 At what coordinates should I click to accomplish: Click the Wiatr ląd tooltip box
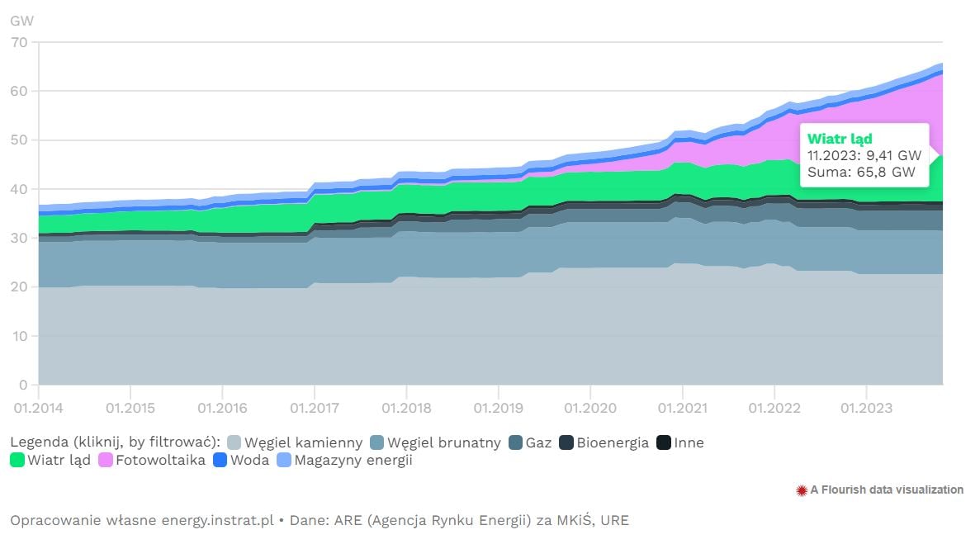[x=864, y=155]
